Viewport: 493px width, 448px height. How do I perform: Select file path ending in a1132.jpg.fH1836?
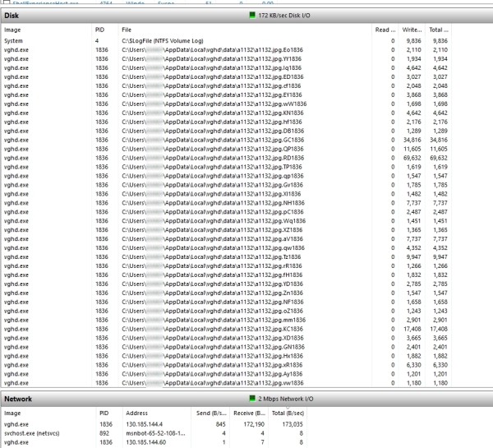coord(212,275)
